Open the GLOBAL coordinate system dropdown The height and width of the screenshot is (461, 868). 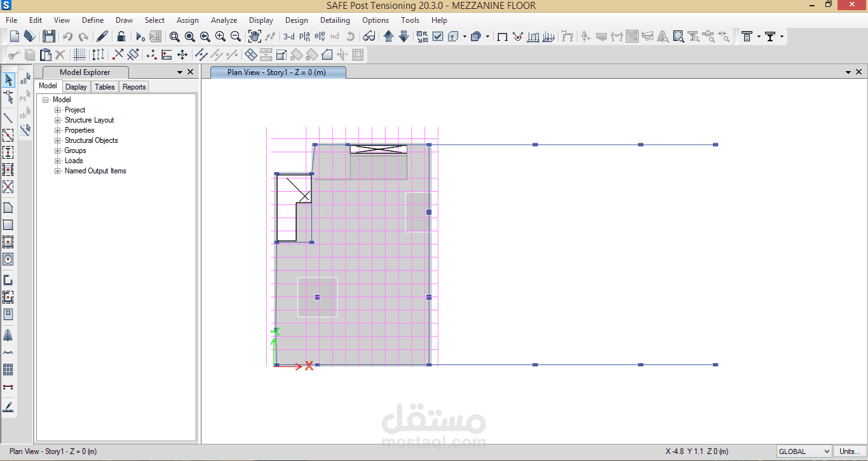(x=804, y=451)
